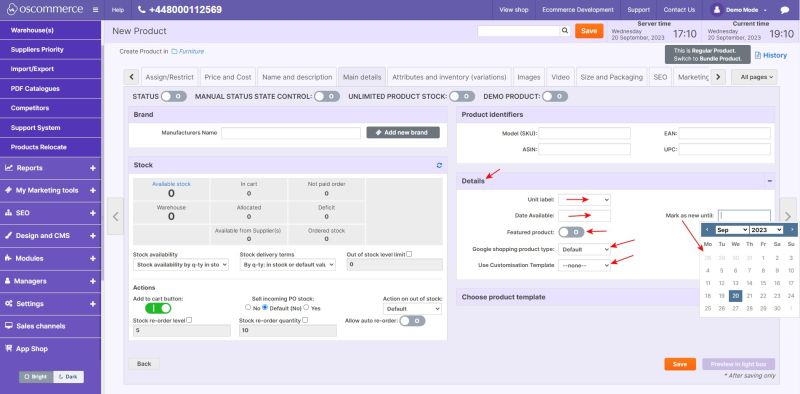Image resolution: width=800 pixels, height=394 pixels.
Task: Go to next page using right side arrow
Action: tap(788, 216)
